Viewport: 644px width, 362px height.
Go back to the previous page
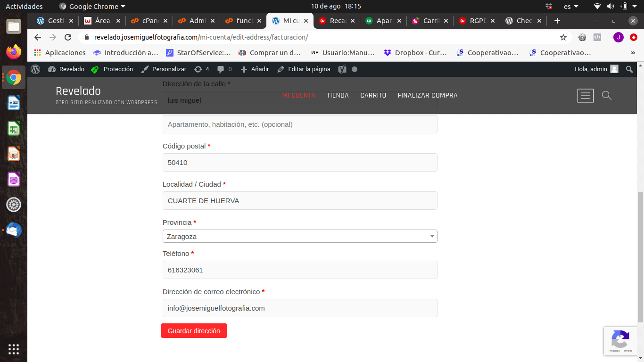click(38, 37)
